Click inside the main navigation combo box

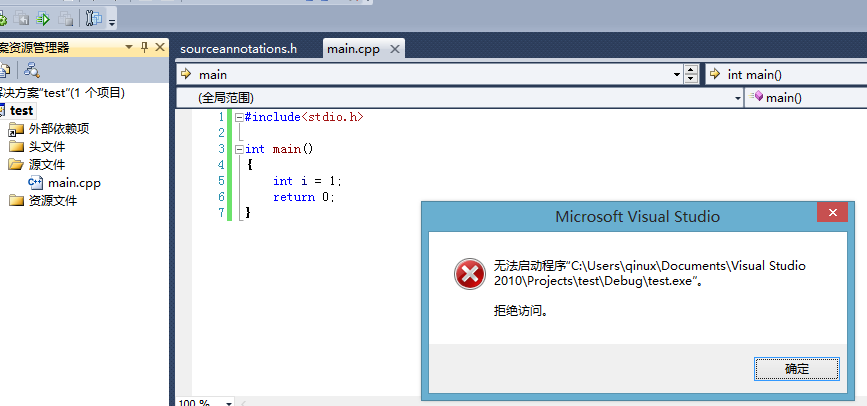[x=429, y=74]
